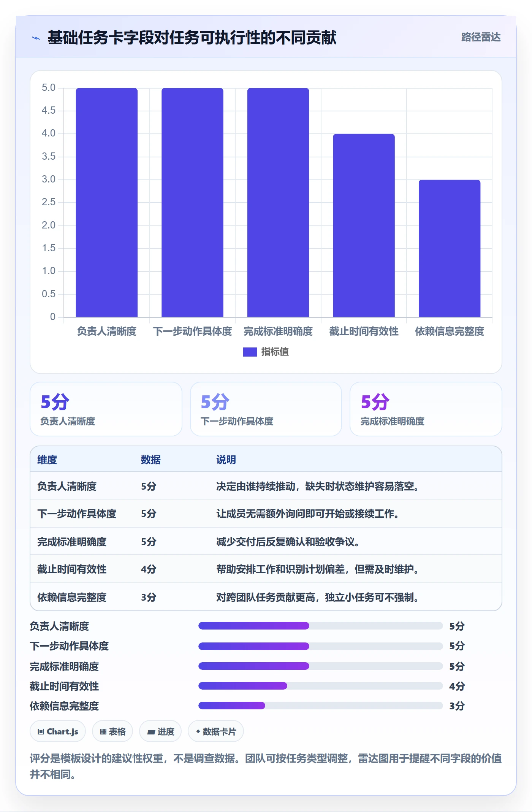Toggle the 指标值 legend color swatch
The height and width of the screenshot is (812, 532).
point(250,352)
